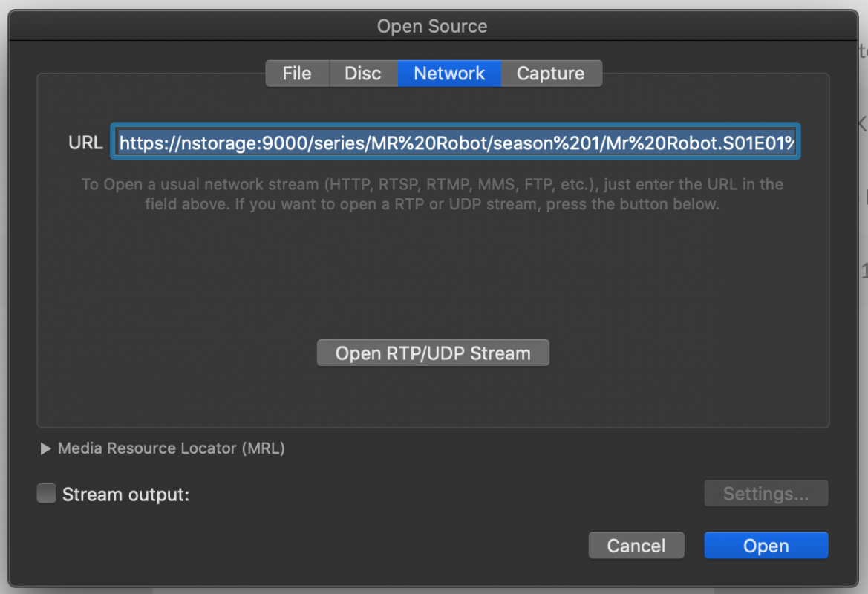The height and width of the screenshot is (594, 868).
Task: Click the Media Resource Locator (MRL) label
Action: pyautogui.click(x=172, y=448)
